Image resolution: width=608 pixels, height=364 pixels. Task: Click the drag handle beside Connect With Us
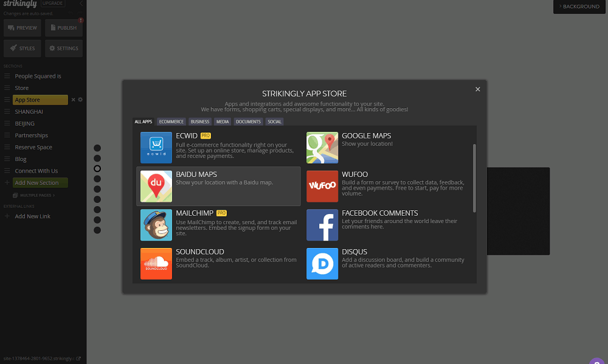click(x=7, y=171)
